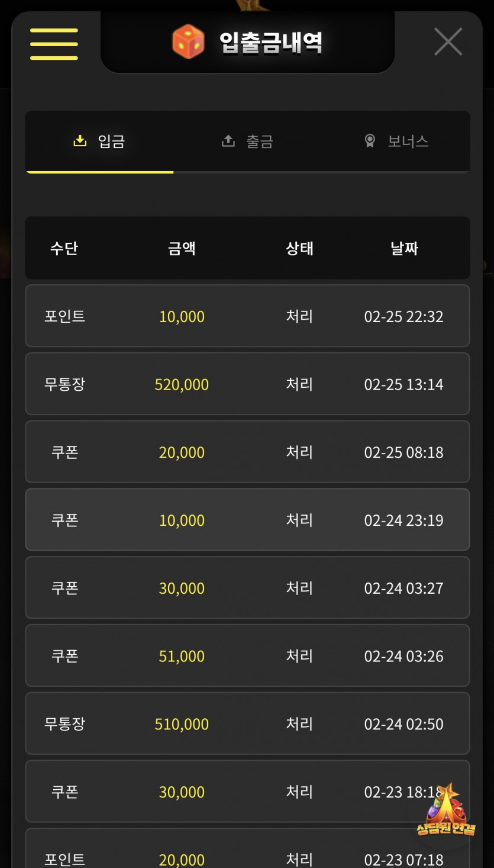Viewport: 494px width, 868px height.
Task: Switch to the 보너스 tab
Action: (x=396, y=142)
